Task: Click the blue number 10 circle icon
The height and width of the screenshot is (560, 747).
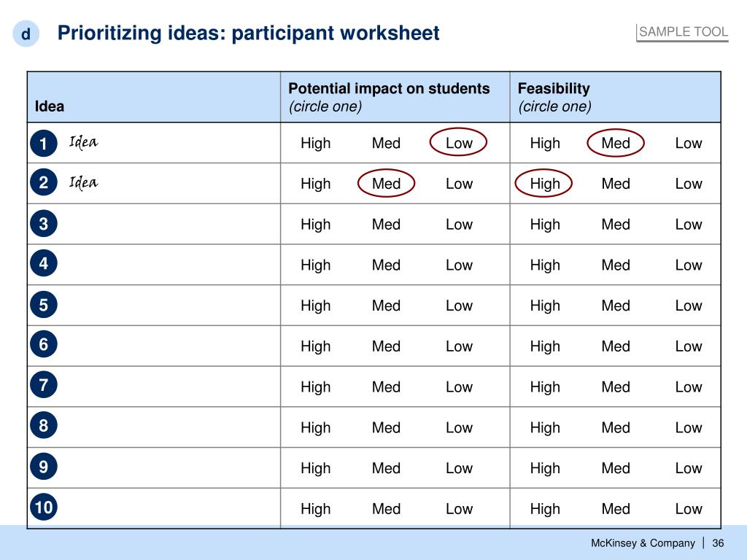Action: click(43, 507)
